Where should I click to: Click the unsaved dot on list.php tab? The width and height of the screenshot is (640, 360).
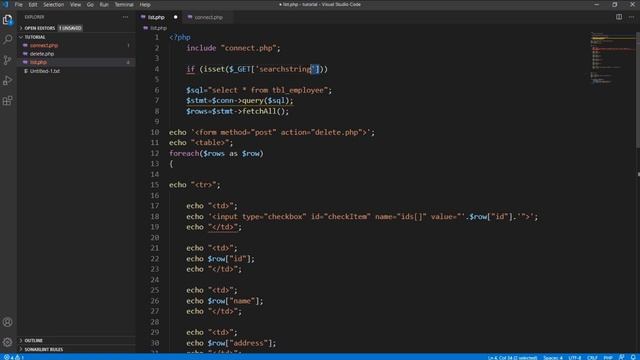(176, 17)
